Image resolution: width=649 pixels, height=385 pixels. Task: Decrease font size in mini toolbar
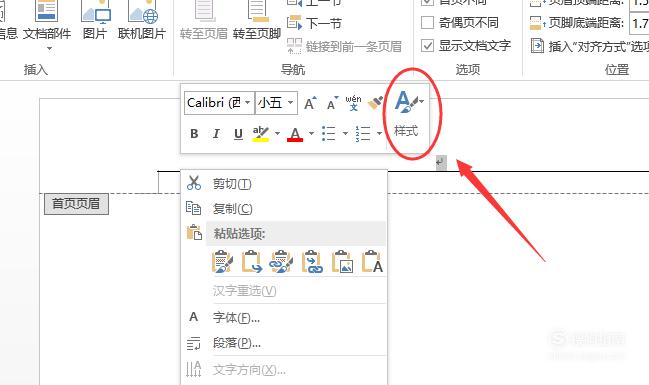coord(332,103)
